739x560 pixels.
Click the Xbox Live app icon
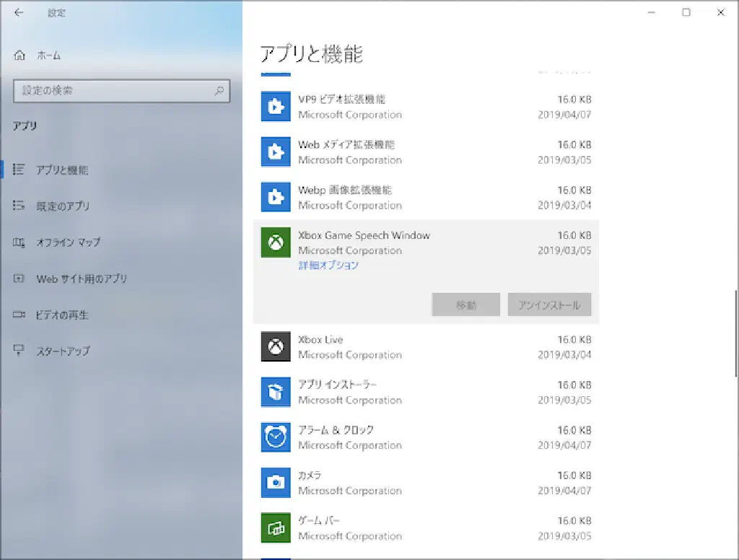pyautogui.click(x=275, y=347)
